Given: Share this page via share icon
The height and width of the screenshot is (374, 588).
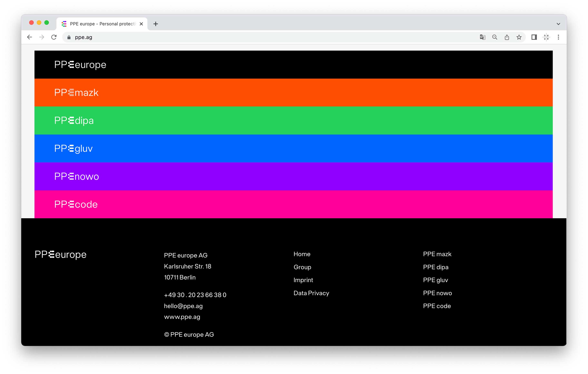Looking at the screenshot, I should pyautogui.click(x=507, y=37).
